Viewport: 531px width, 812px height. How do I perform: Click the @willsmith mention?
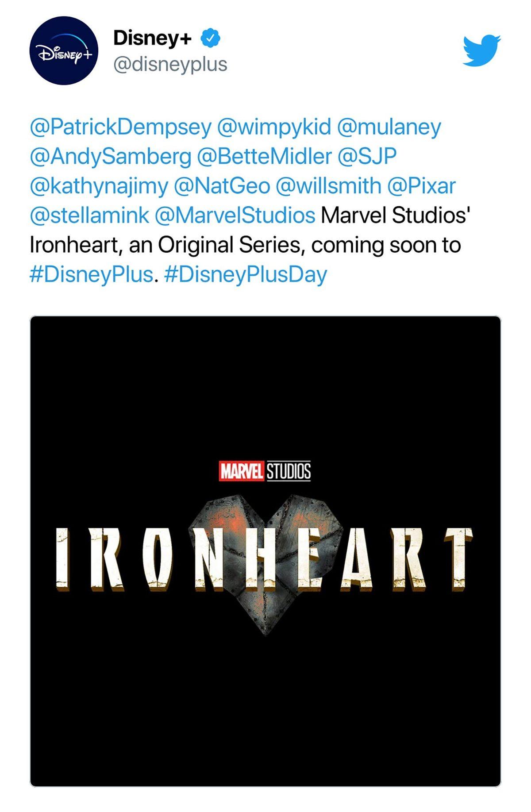tap(328, 186)
